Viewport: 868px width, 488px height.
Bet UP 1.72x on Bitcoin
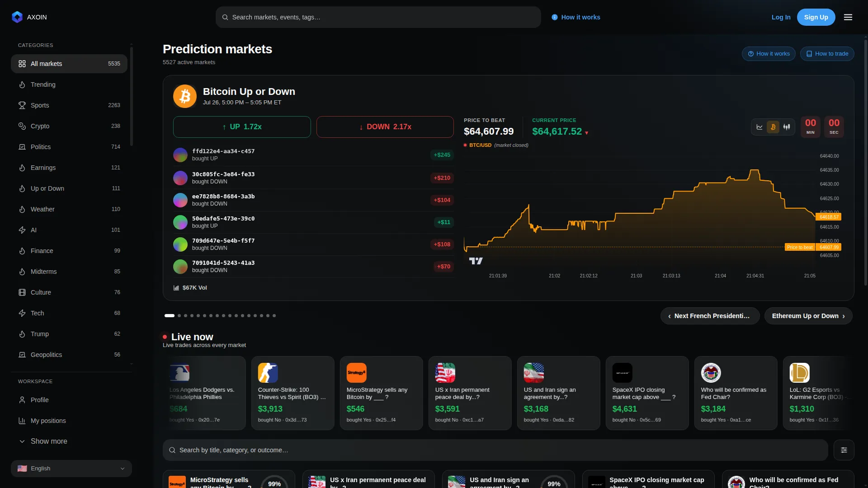(242, 127)
